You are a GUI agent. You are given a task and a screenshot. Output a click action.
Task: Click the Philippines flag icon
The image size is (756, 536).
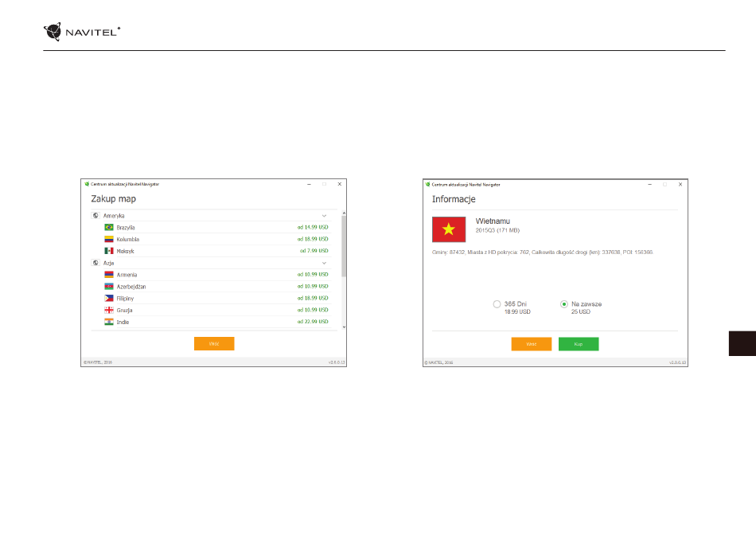tap(109, 298)
